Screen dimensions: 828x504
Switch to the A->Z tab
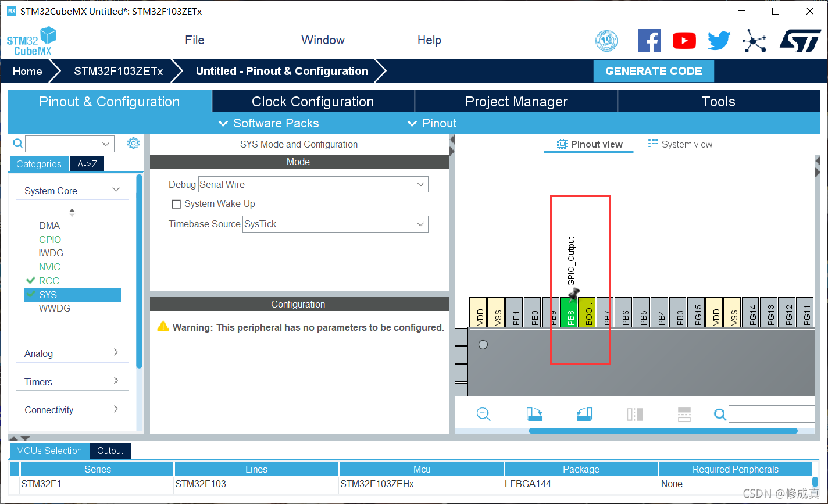coord(87,164)
